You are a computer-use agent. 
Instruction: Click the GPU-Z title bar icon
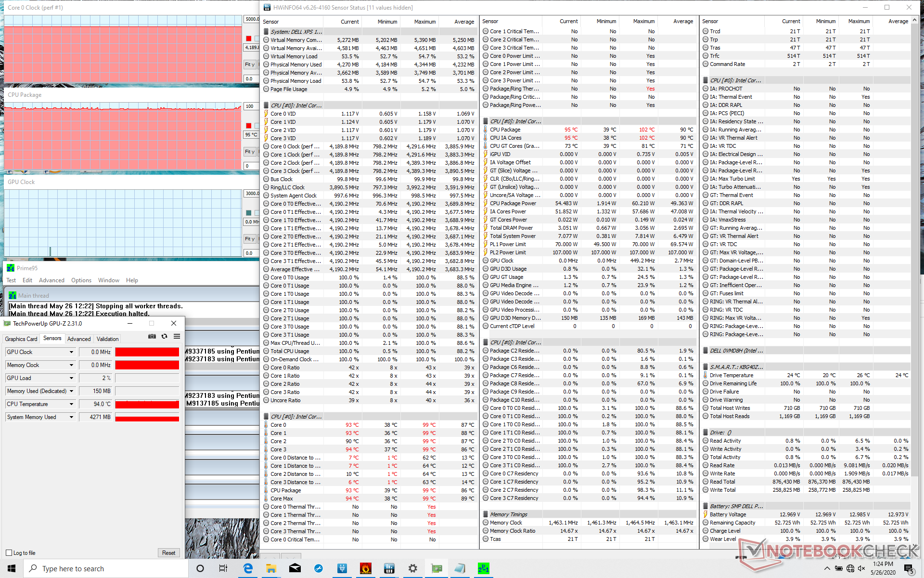pos(7,323)
